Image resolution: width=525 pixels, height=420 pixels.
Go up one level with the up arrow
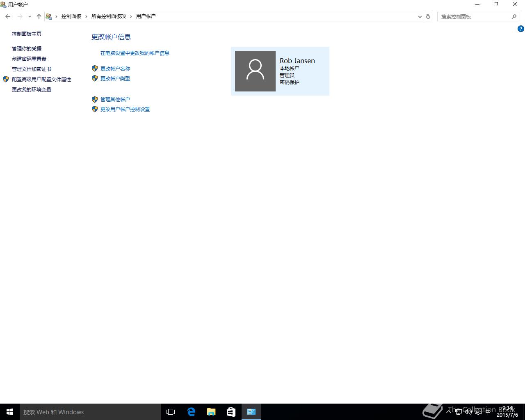pyautogui.click(x=39, y=16)
